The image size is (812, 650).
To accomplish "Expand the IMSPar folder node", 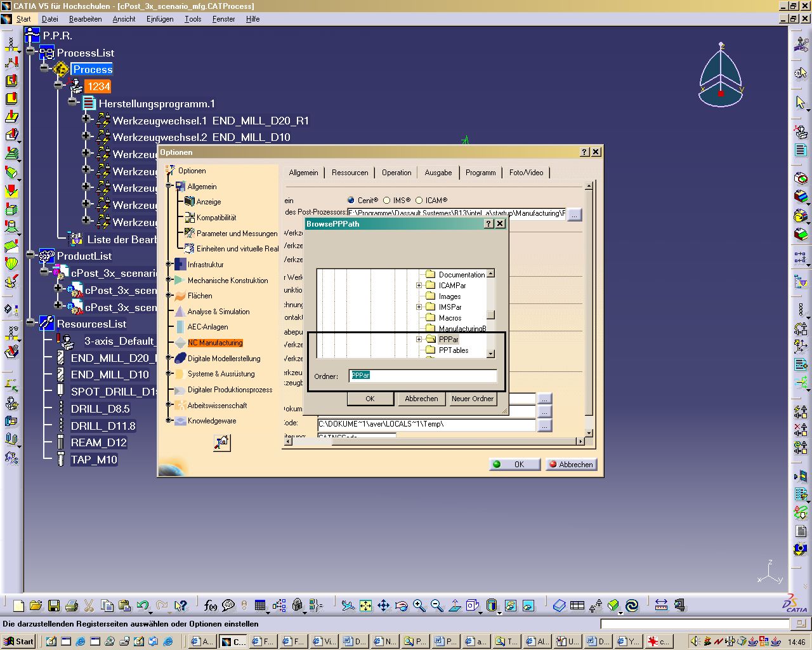I will pos(419,307).
